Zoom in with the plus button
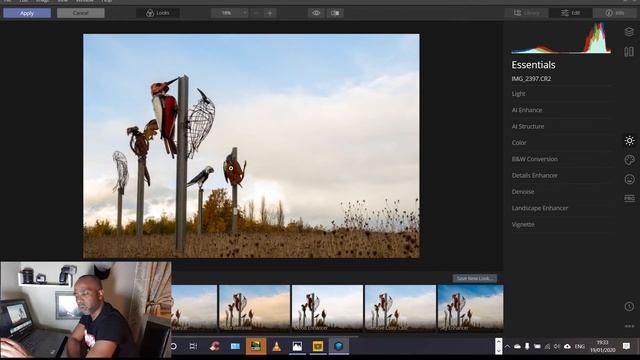The height and width of the screenshot is (360, 640). pos(270,13)
